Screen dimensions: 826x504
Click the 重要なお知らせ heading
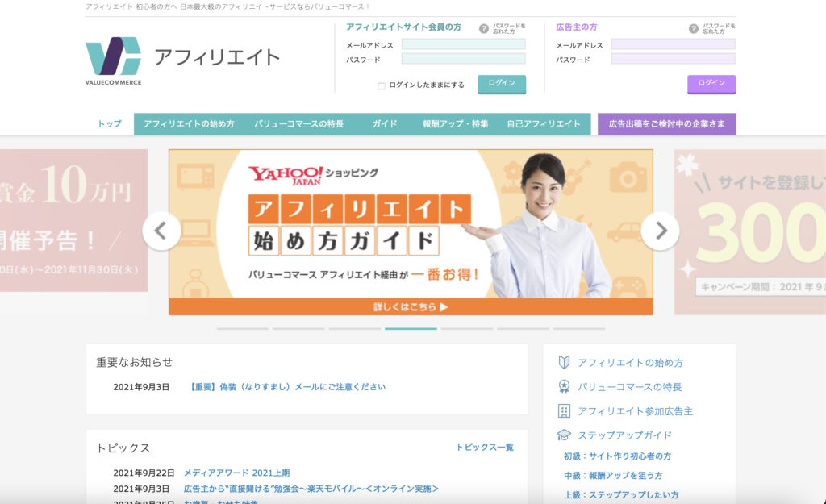135,362
